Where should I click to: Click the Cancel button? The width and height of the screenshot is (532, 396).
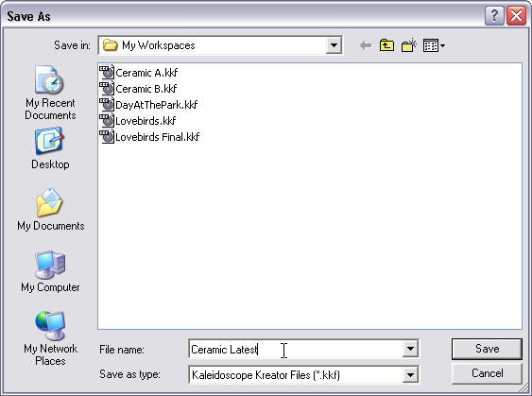(x=487, y=373)
